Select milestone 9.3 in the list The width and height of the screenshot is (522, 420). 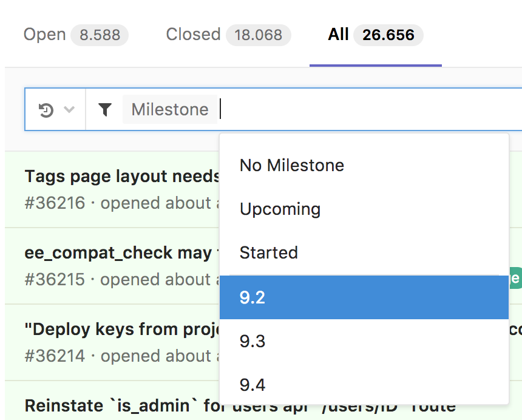click(x=364, y=341)
